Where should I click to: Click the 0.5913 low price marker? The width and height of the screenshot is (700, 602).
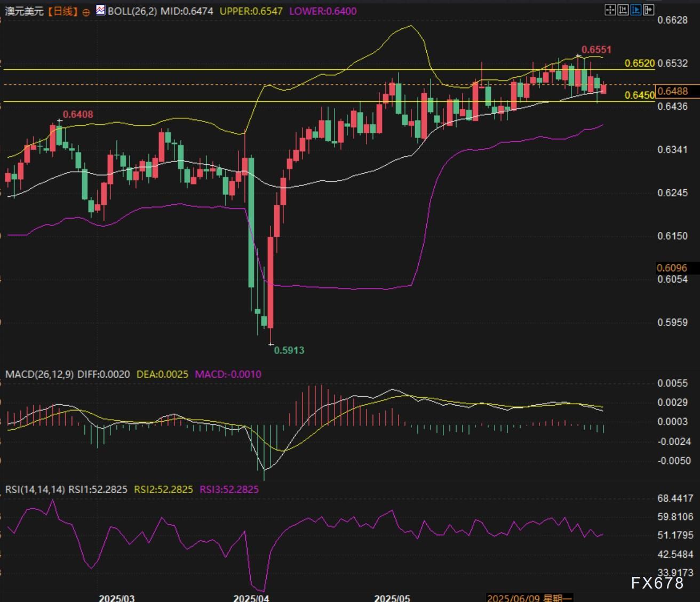click(289, 350)
